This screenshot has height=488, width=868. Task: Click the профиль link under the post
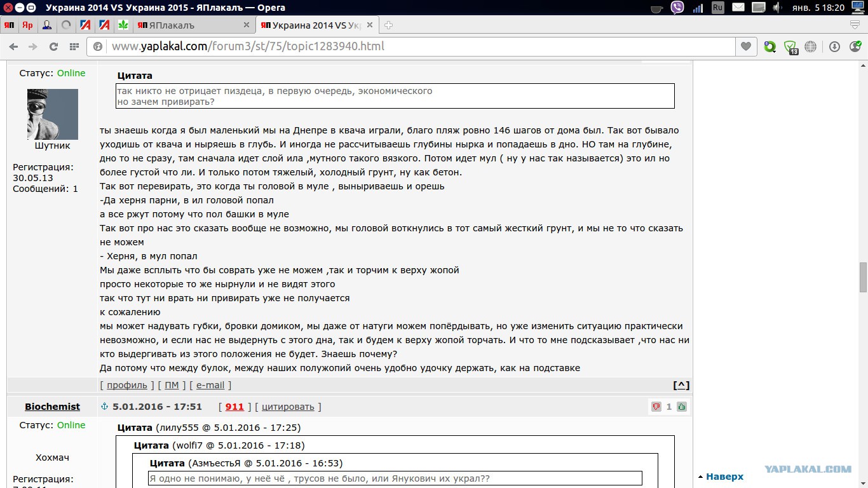(x=127, y=385)
